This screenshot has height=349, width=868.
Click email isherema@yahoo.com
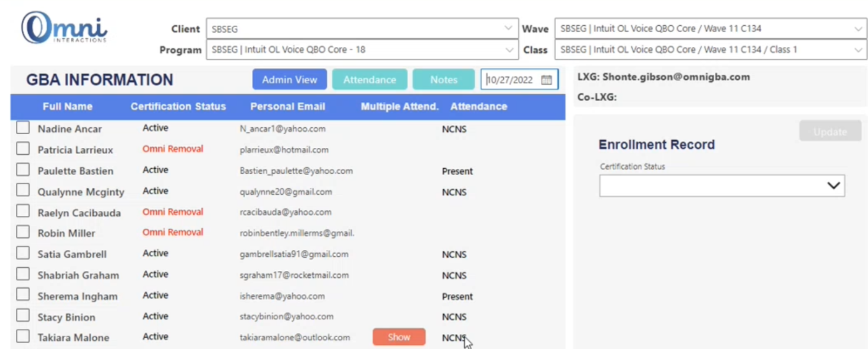(x=282, y=296)
